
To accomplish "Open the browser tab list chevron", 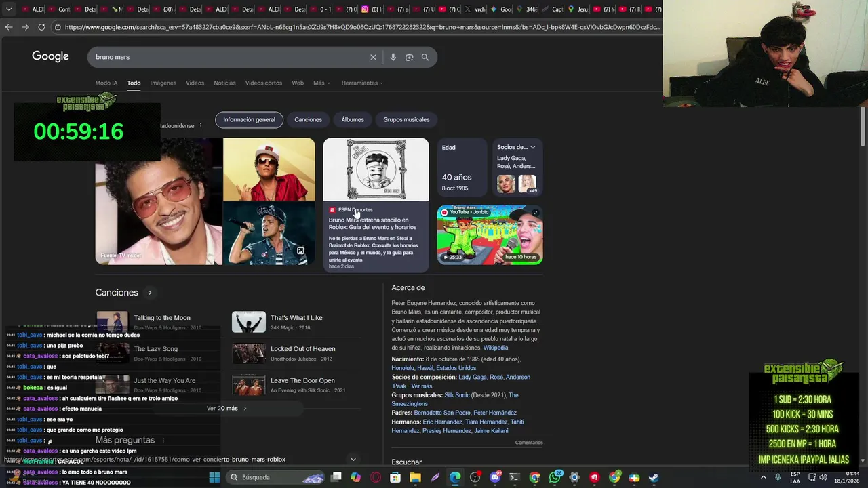I will (9, 9).
